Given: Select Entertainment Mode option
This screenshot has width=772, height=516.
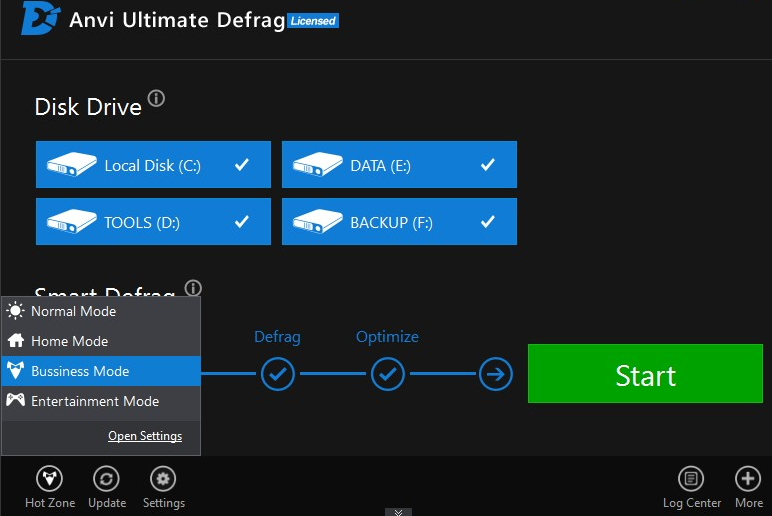Looking at the screenshot, I should point(95,401).
